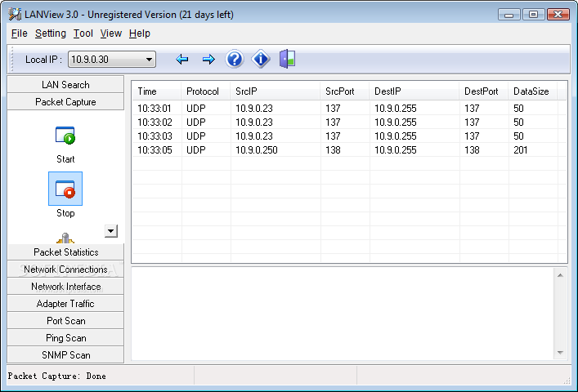Open the Network Interface panel
578x392 pixels.
pos(65,287)
